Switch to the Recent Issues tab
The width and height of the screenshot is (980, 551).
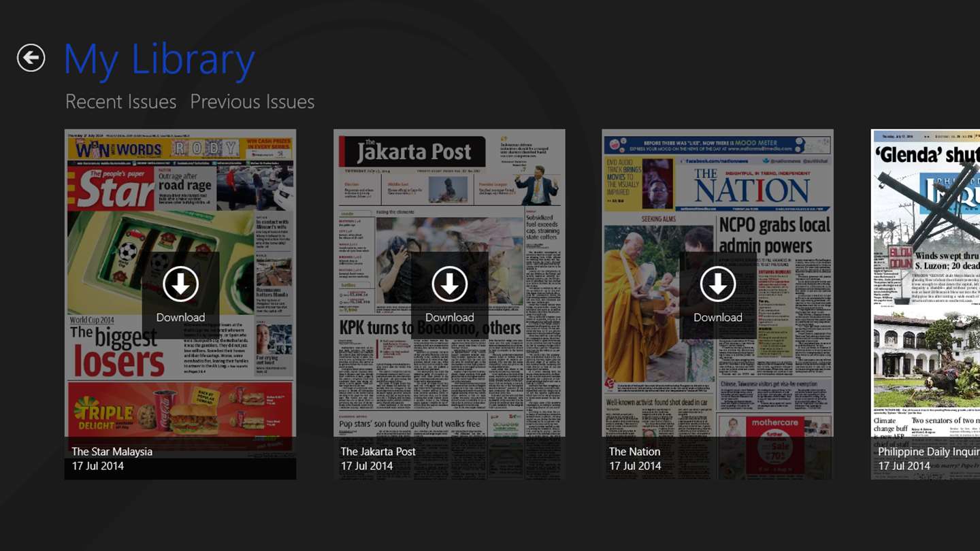121,101
